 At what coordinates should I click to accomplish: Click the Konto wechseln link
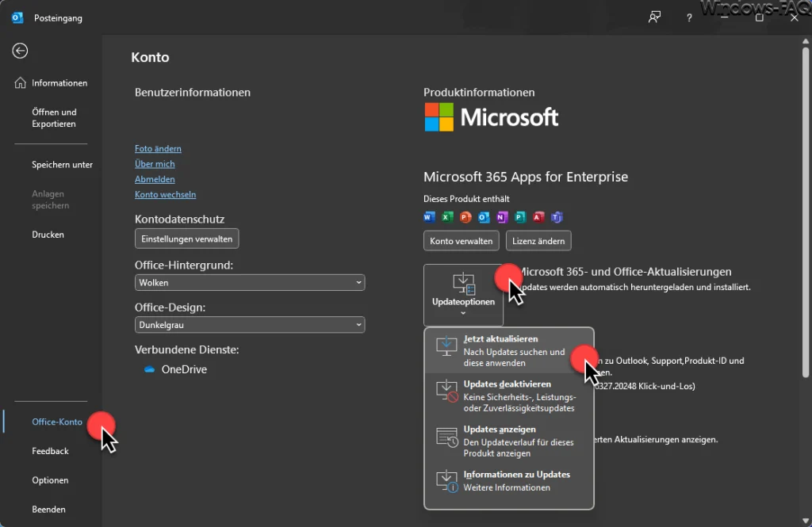[x=165, y=195]
